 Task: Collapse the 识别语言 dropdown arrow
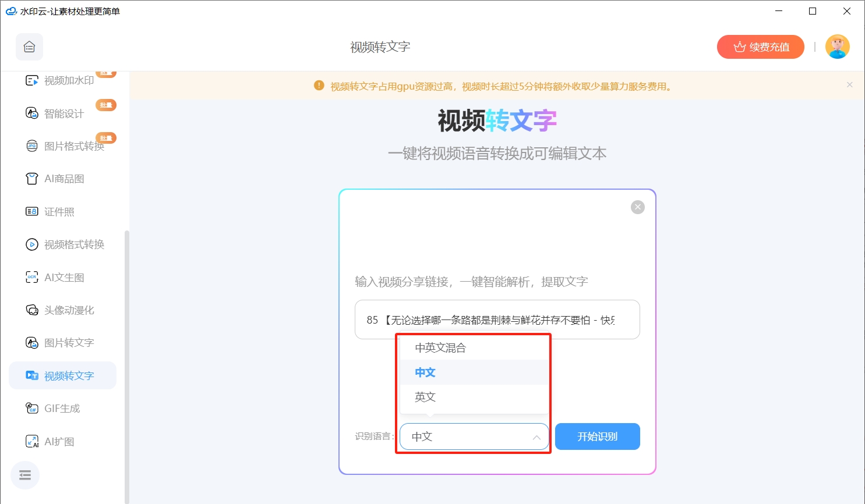coord(536,437)
